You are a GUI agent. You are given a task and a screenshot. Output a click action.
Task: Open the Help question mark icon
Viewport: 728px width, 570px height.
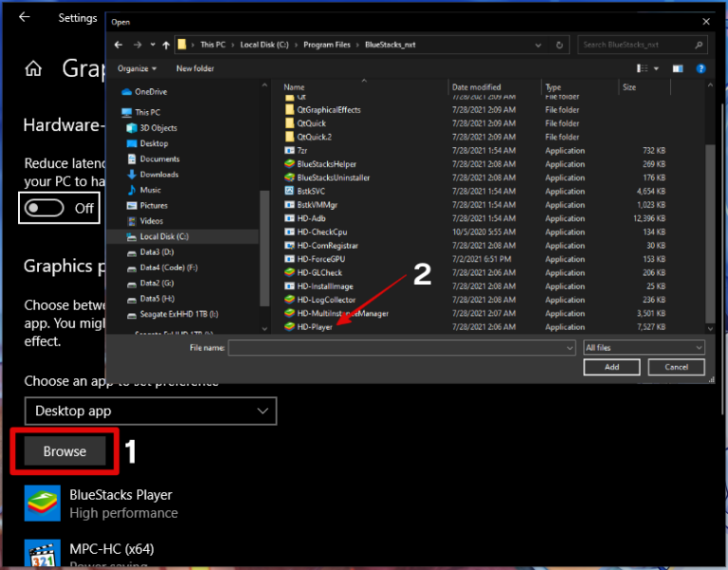[x=701, y=68]
